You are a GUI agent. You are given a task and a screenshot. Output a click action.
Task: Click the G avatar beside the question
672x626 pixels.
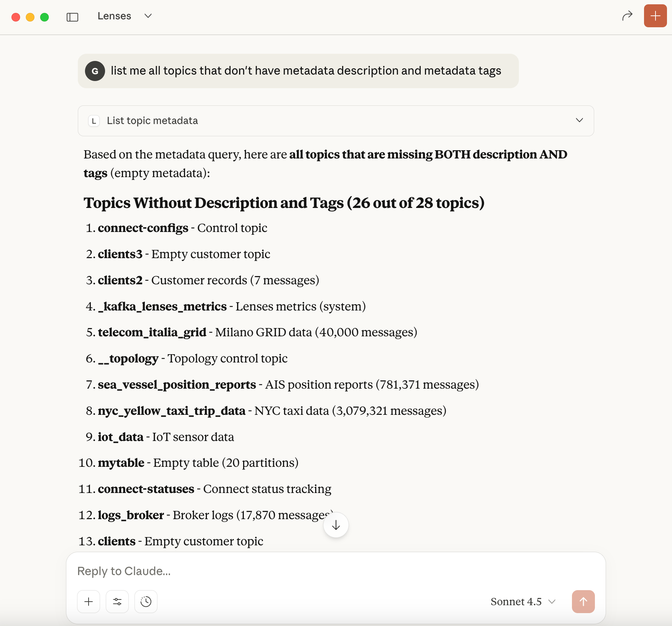pos(95,71)
